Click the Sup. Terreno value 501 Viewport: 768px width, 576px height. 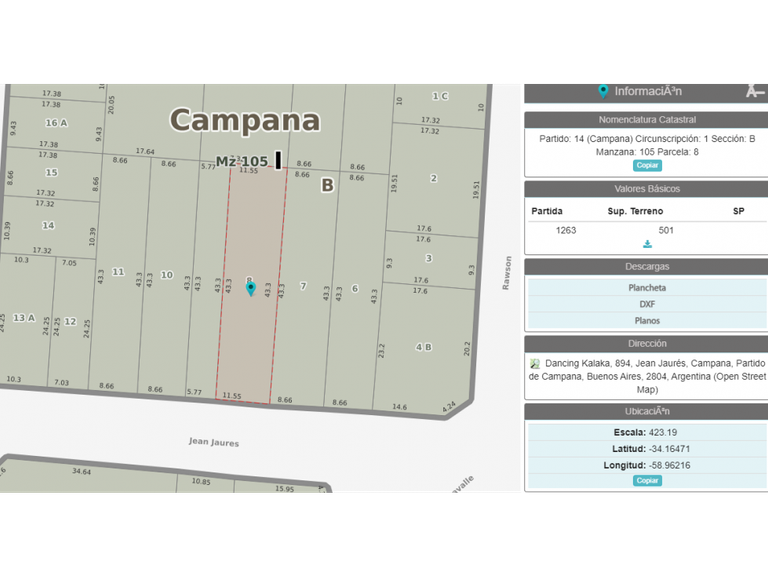coord(666,230)
